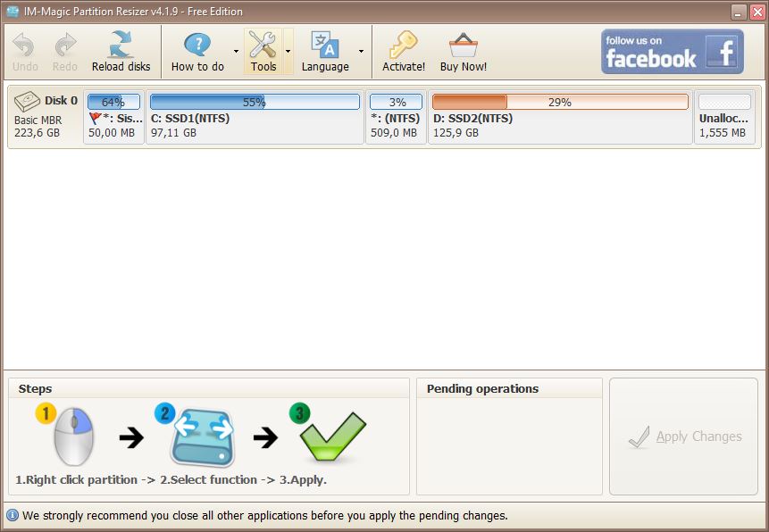769x532 pixels.
Task: Select the D: SSD2 29% usage bar
Action: (x=560, y=102)
